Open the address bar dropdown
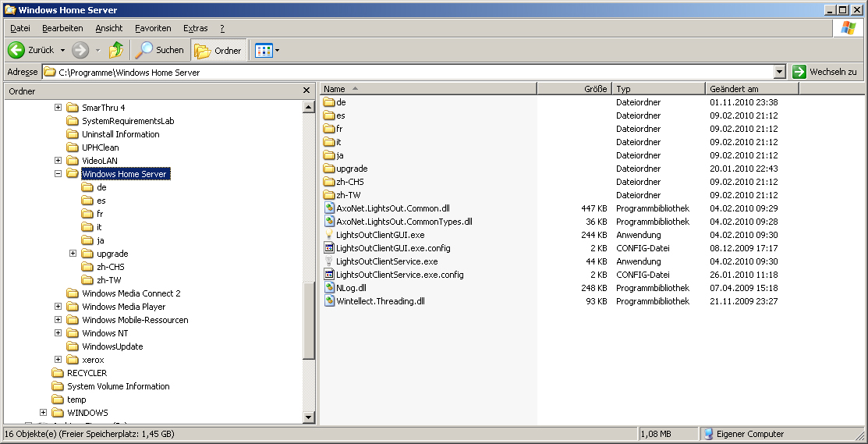Viewport: 868px width, 444px height. pos(779,72)
